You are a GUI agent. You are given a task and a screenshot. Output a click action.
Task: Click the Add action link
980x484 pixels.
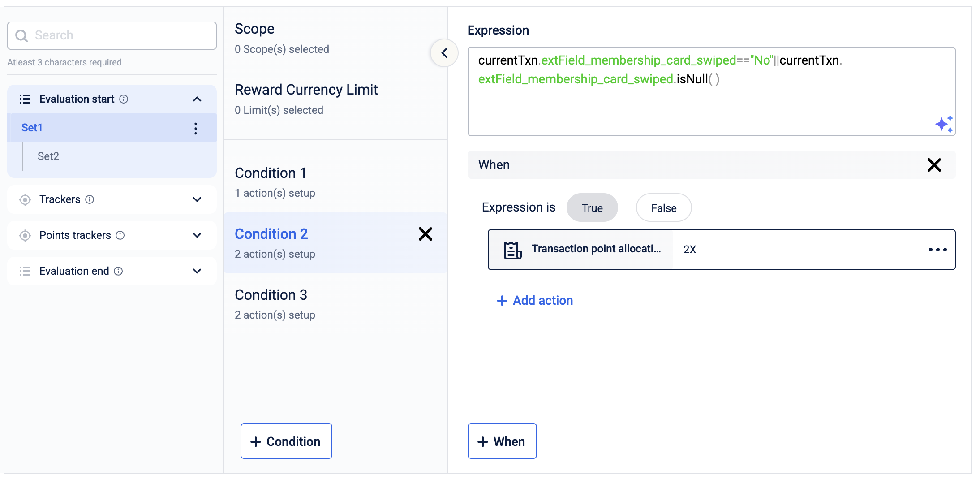tap(535, 300)
